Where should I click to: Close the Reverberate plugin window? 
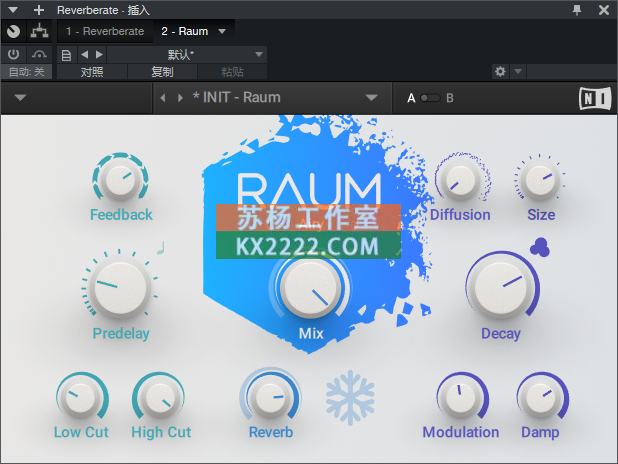604,10
